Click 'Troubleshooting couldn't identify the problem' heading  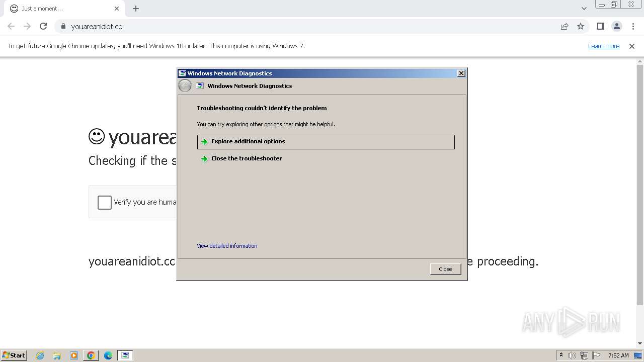[x=262, y=108]
